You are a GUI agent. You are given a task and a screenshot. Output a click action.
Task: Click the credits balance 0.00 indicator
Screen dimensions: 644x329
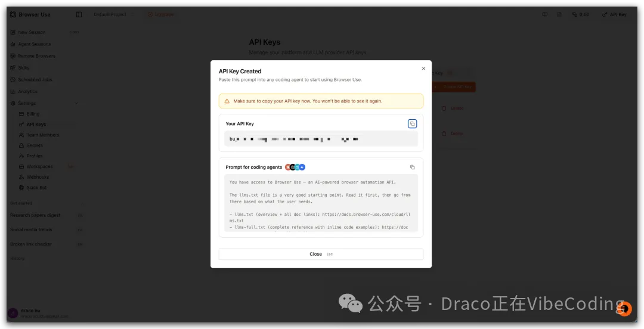(580, 14)
